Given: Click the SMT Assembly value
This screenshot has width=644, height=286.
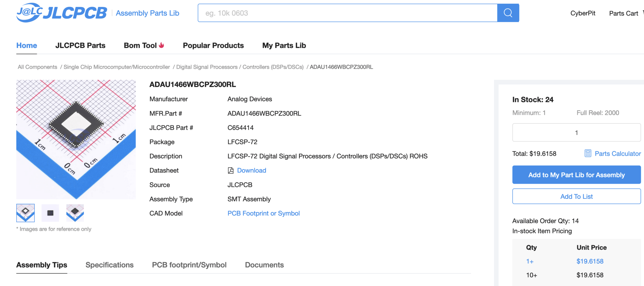Looking at the screenshot, I should (x=249, y=199).
